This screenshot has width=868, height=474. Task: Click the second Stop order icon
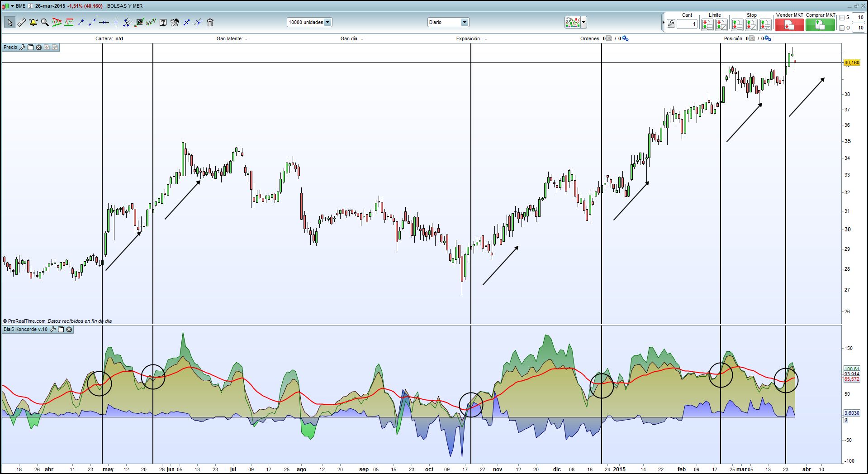751,25
